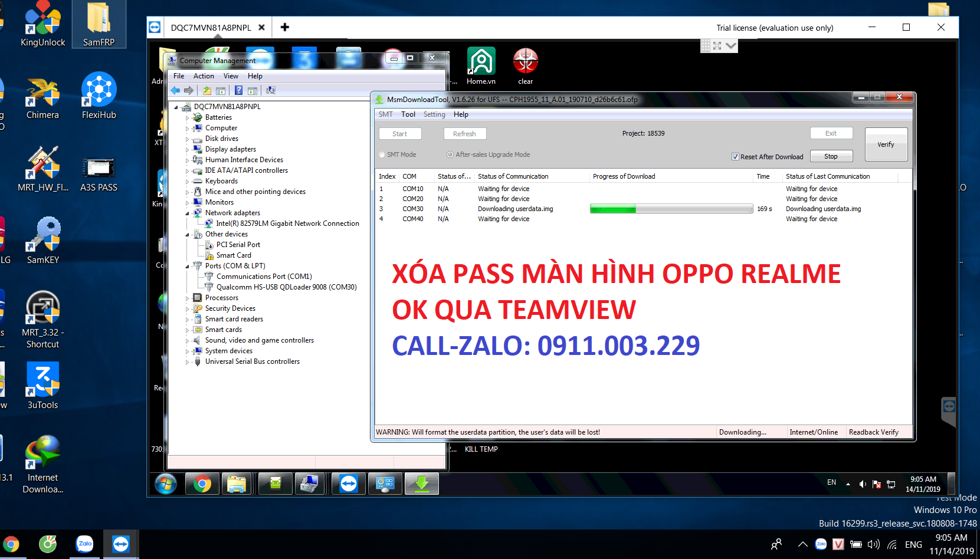Viewport: 980px width, 559px height.
Task: Collapse the Network adapters node
Action: [188, 213]
